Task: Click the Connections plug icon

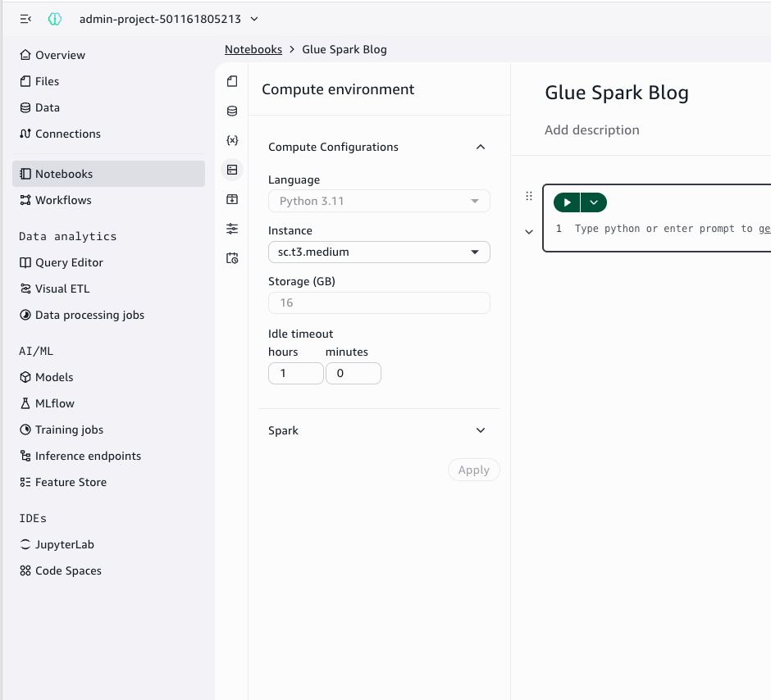Action: point(25,134)
